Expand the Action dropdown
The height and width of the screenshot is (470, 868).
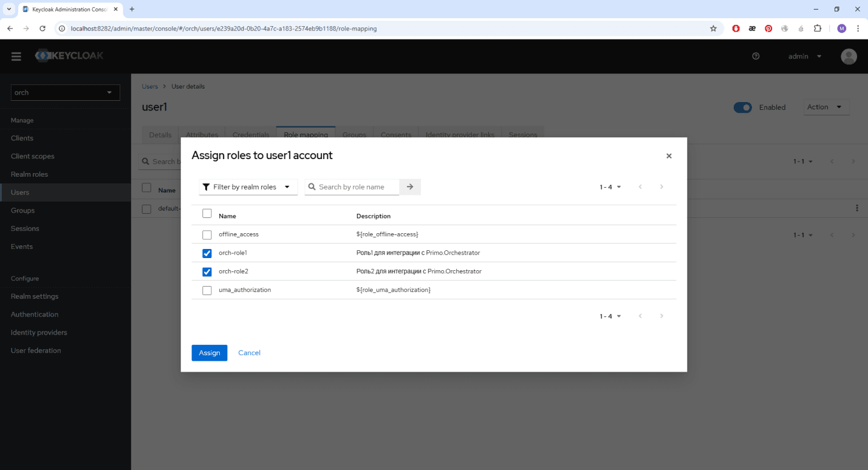click(x=826, y=107)
